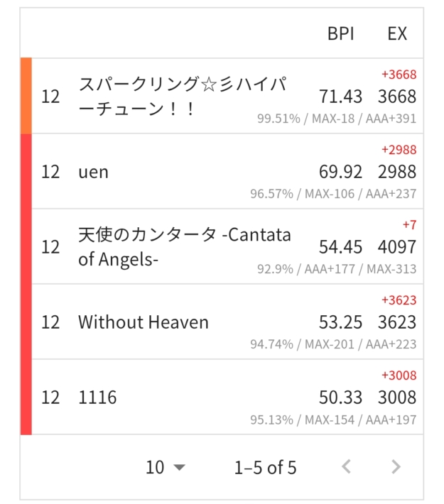Click the +7 score difference label

(x=408, y=225)
